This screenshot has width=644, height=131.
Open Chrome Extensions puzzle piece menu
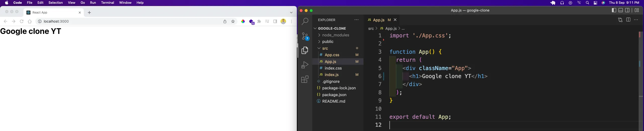tap(259, 22)
